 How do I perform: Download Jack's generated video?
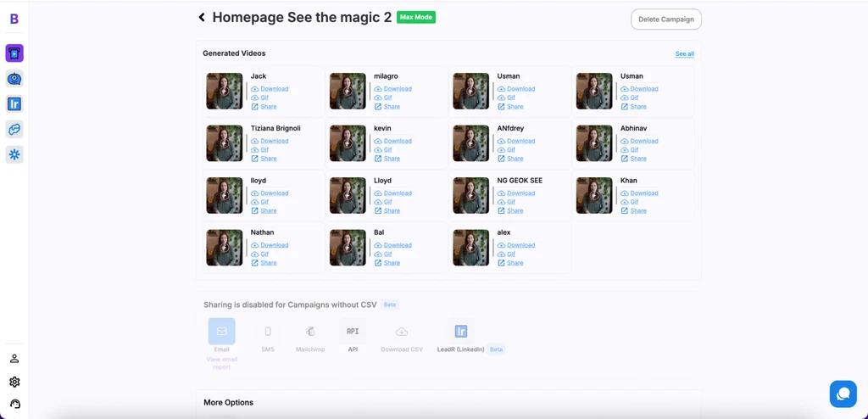pyautogui.click(x=274, y=89)
